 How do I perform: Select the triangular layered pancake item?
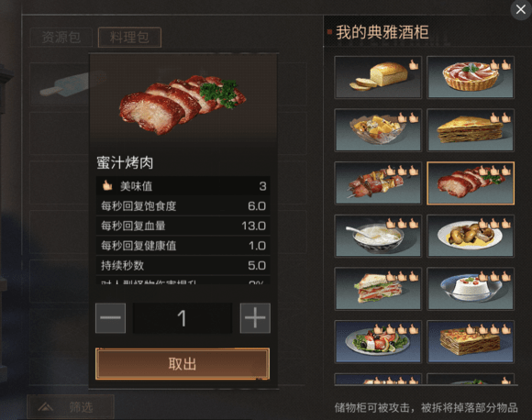tap(471, 130)
